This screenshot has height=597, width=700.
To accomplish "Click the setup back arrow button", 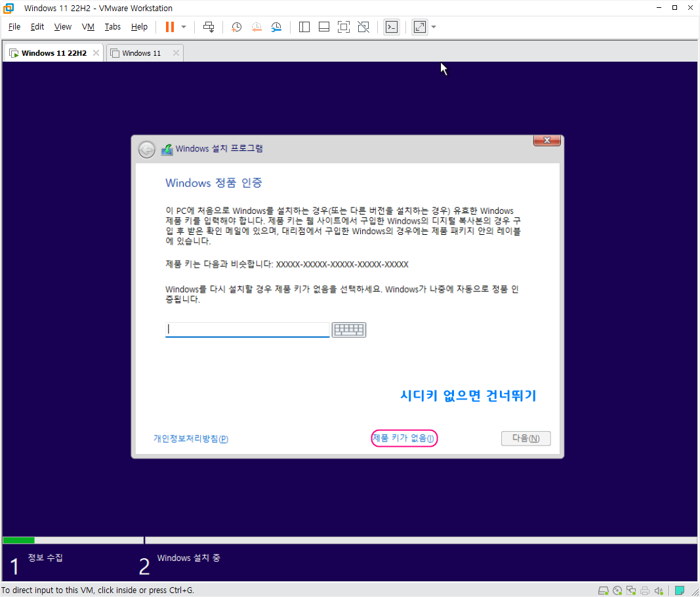I will click(146, 150).
